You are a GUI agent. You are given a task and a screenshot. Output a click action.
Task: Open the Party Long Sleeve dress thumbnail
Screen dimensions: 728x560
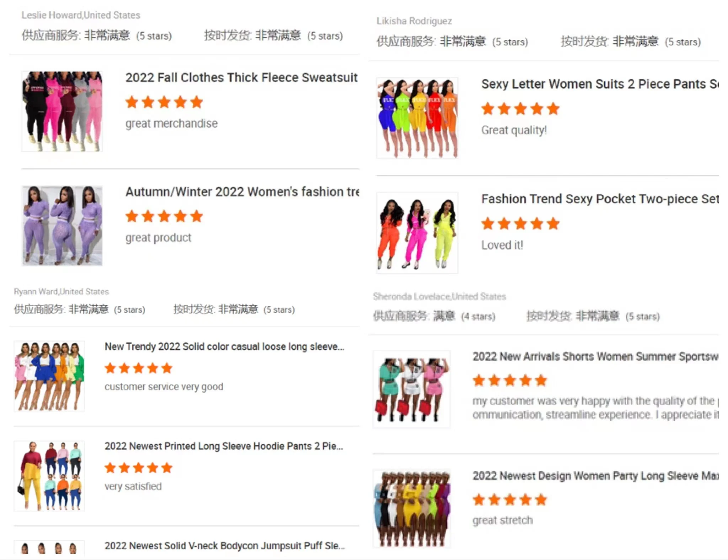pyautogui.click(x=412, y=508)
